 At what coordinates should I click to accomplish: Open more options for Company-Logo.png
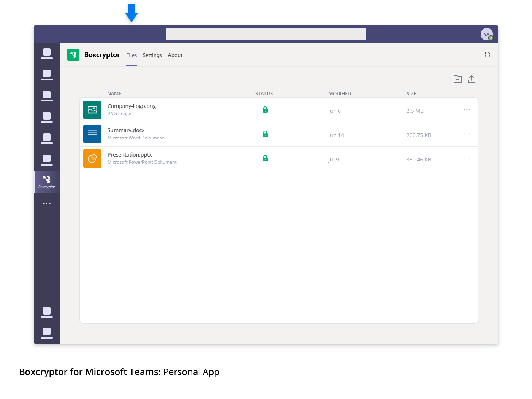click(x=467, y=110)
